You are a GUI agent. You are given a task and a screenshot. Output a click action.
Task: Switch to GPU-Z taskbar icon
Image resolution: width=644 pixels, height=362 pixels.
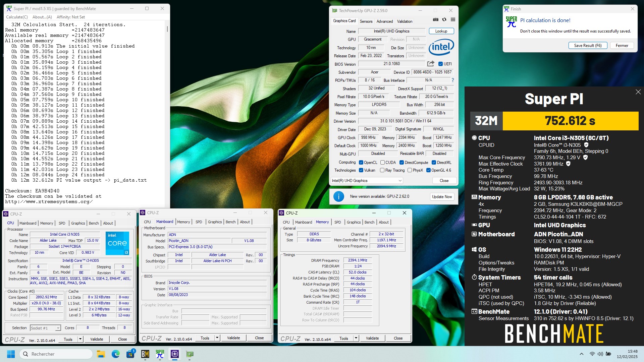(190, 354)
